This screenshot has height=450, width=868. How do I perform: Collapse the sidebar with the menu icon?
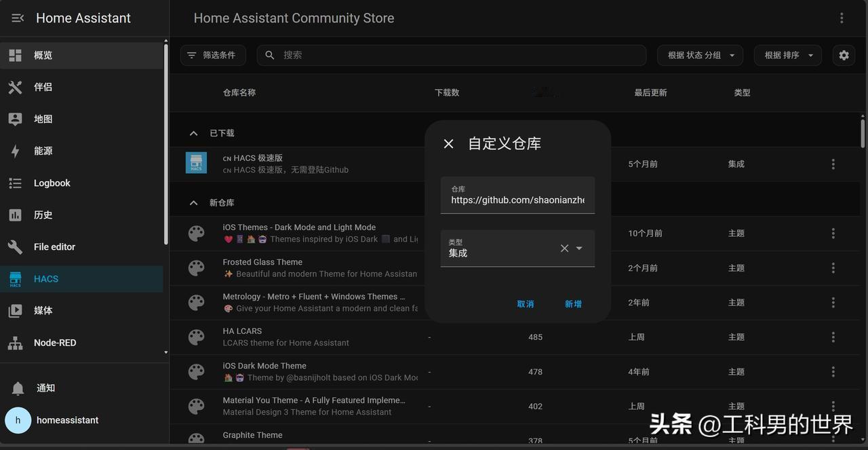(18, 18)
